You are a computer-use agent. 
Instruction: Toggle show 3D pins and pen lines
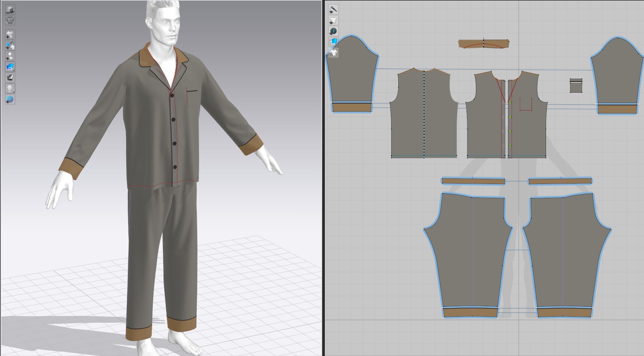10,45
